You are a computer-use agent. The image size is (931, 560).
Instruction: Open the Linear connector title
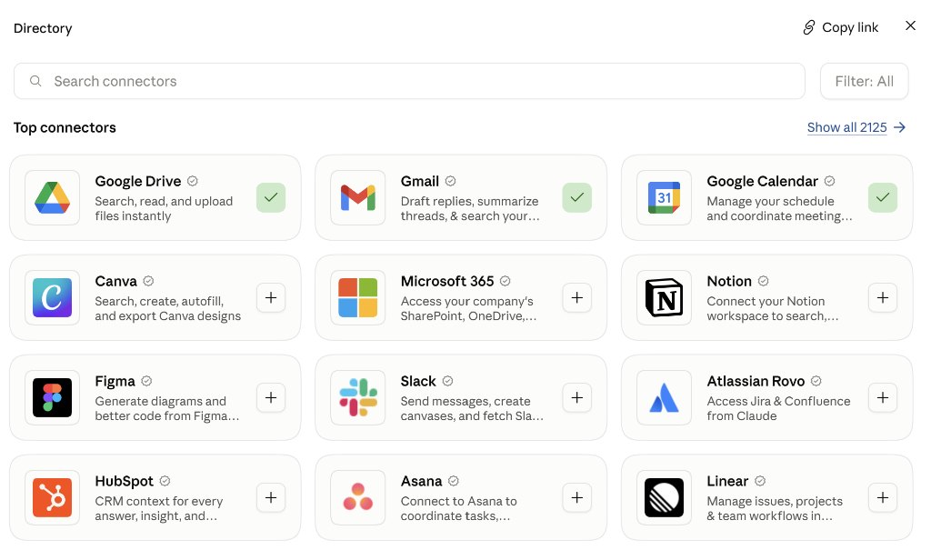point(727,481)
